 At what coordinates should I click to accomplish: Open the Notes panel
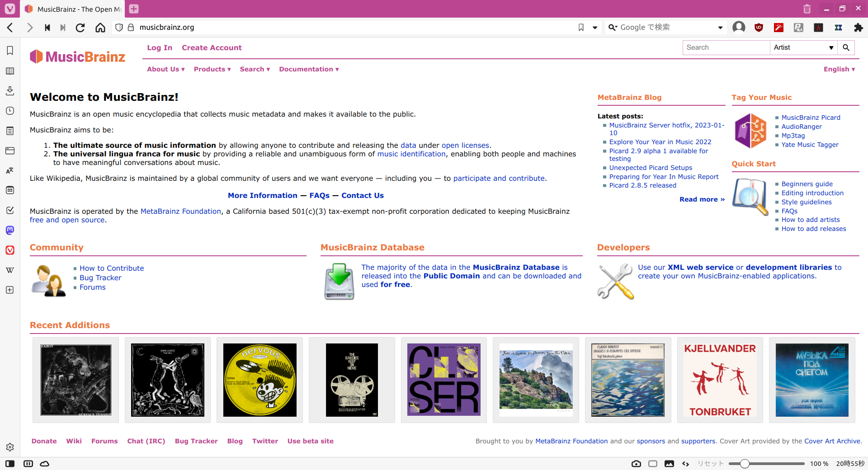(x=10, y=131)
